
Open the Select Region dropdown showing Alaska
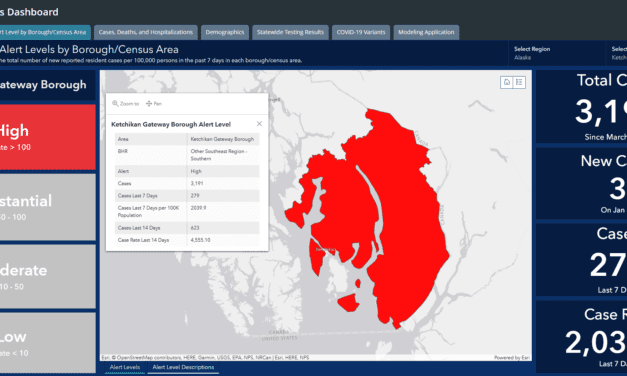click(556, 54)
